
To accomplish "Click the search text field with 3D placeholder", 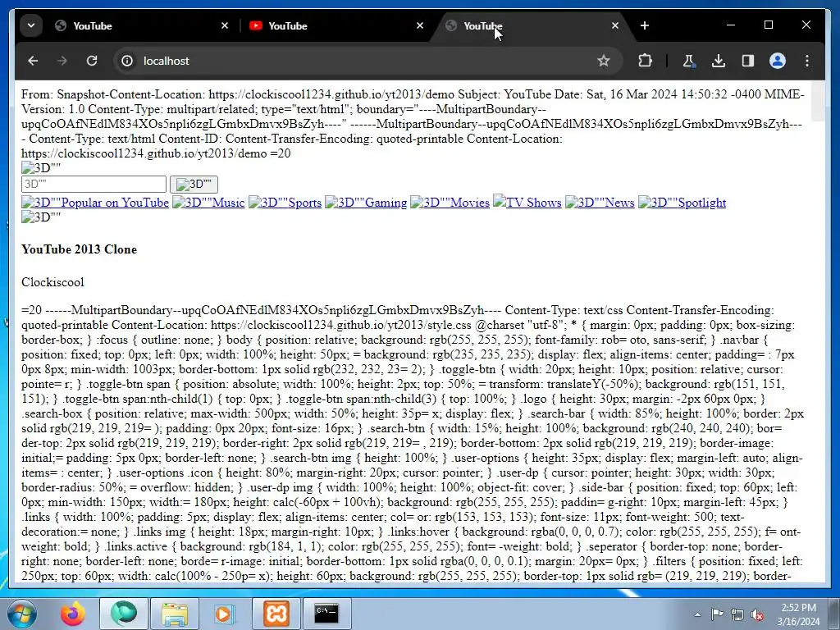I will [x=94, y=185].
